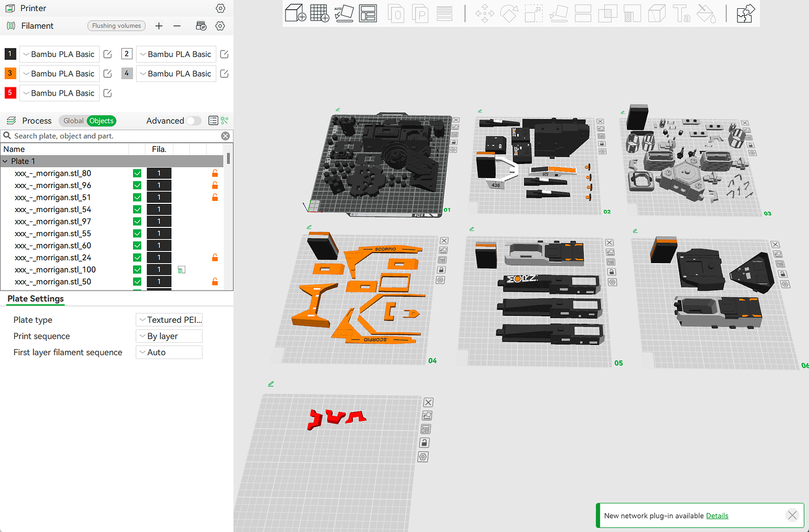Image resolution: width=809 pixels, height=532 pixels.
Task: Remove plate 04 with its X icon
Action: point(444,241)
